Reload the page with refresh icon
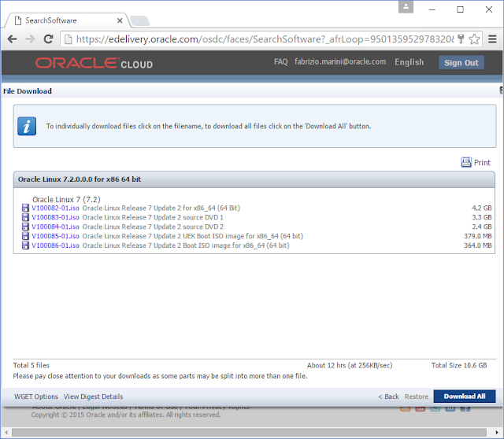 pos(49,39)
